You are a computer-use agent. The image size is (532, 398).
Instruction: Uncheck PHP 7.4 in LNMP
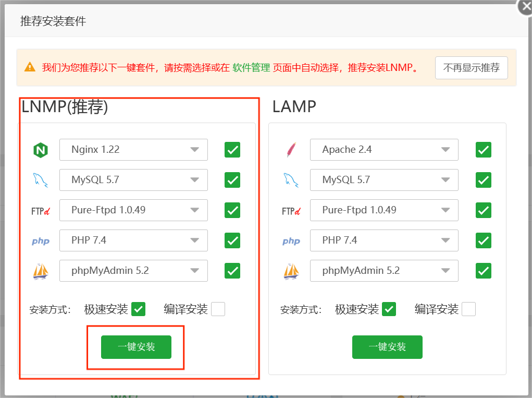pos(232,240)
